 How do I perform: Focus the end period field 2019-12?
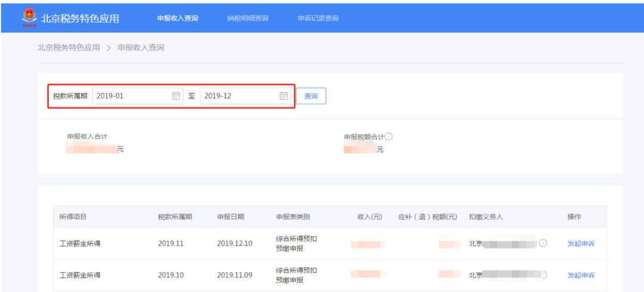tap(245, 96)
